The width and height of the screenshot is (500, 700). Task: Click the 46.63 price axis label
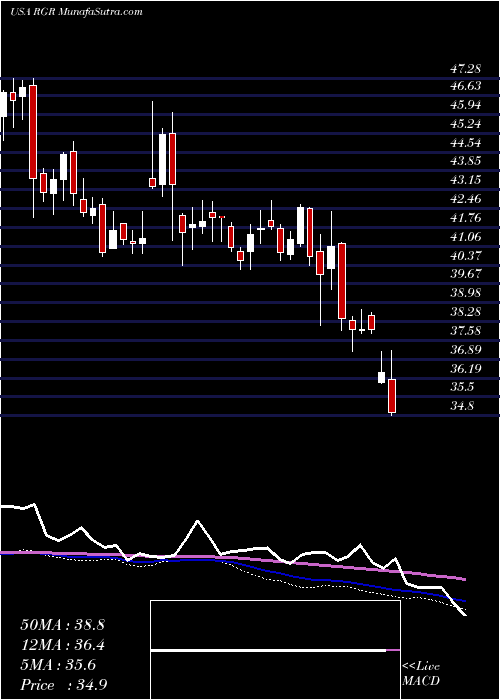point(465,86)
